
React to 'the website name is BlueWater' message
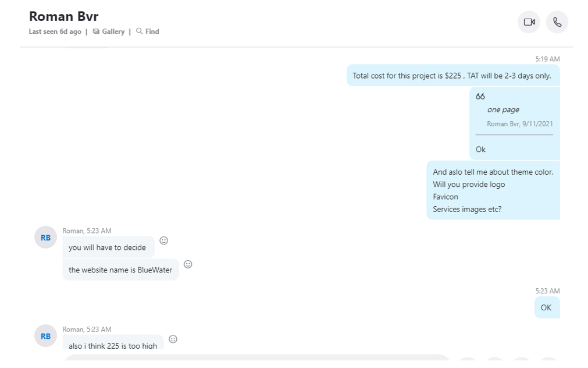(x=188, y=264)
